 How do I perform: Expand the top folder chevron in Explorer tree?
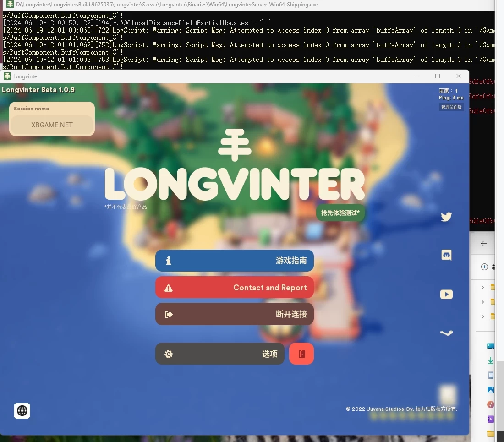coord(483,287)
